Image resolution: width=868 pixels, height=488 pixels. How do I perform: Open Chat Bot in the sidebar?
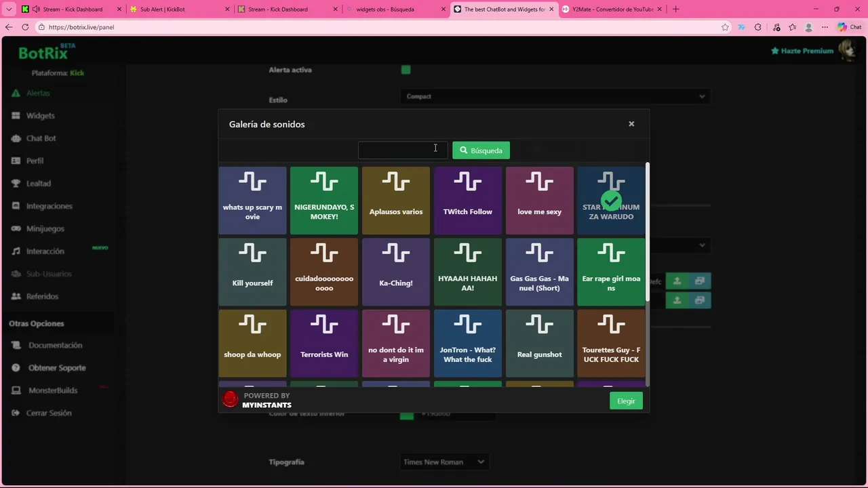[34, 138]
